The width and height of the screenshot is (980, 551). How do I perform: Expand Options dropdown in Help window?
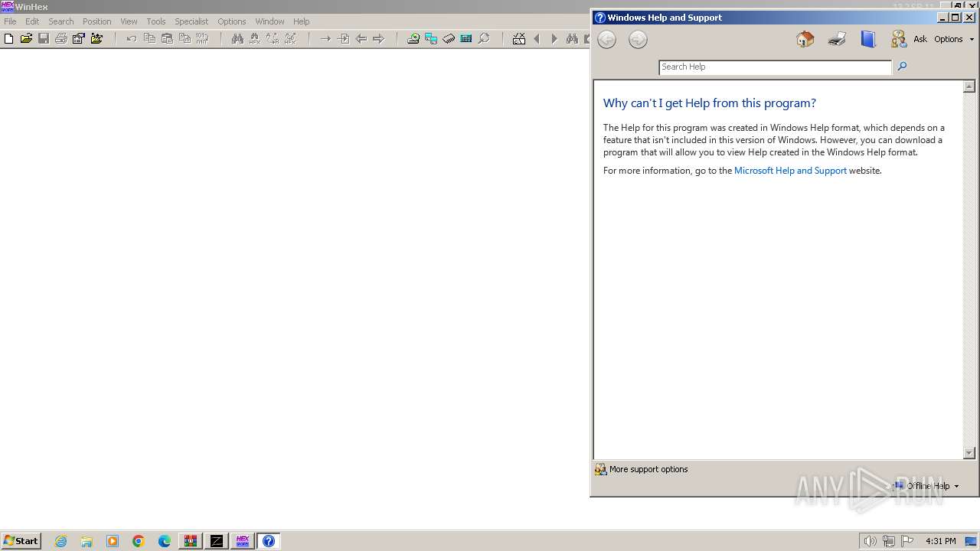coord(954,39)
